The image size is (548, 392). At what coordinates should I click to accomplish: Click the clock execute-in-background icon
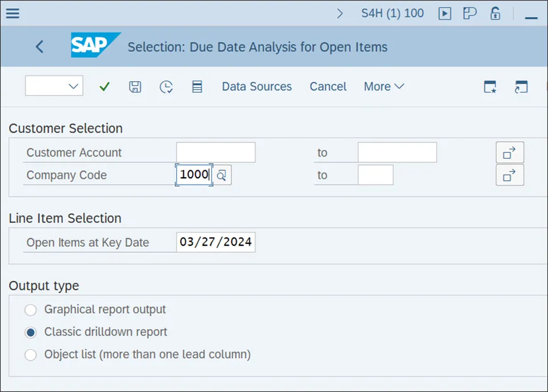(x=166, y=87)
